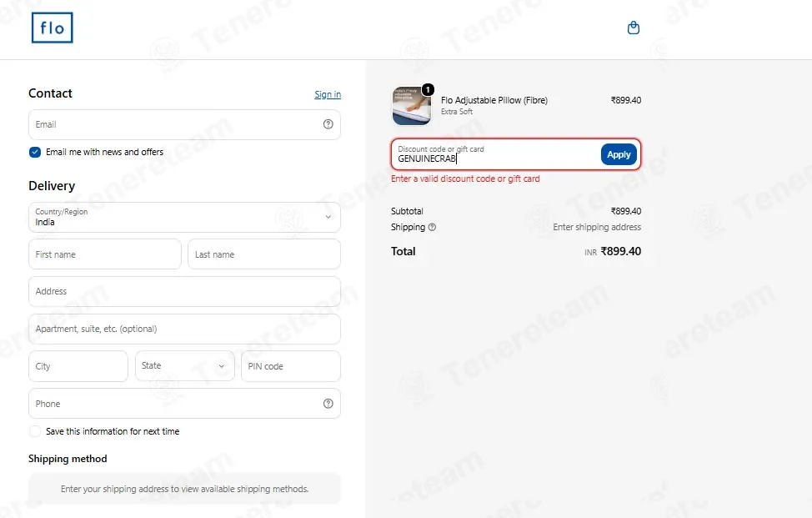
Task: Click the 'Enter your shipping address to view' message
Action: (x=184, y=489)
